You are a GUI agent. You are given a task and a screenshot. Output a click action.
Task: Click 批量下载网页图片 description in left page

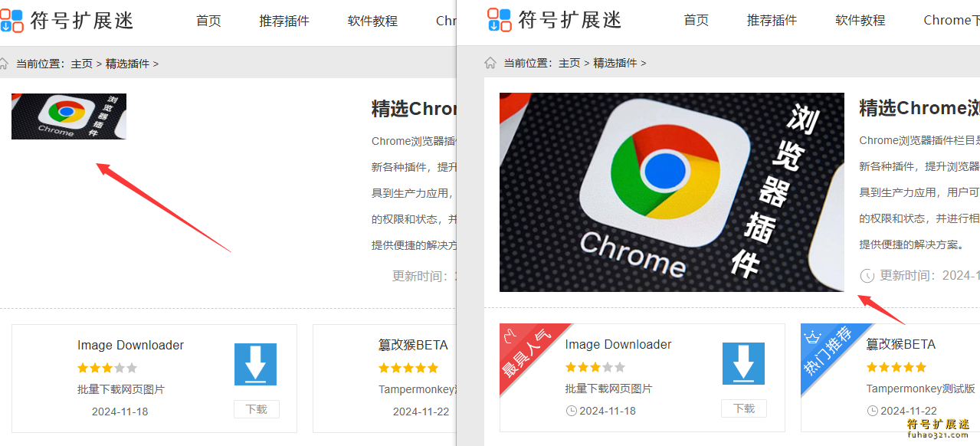(121, 389)
